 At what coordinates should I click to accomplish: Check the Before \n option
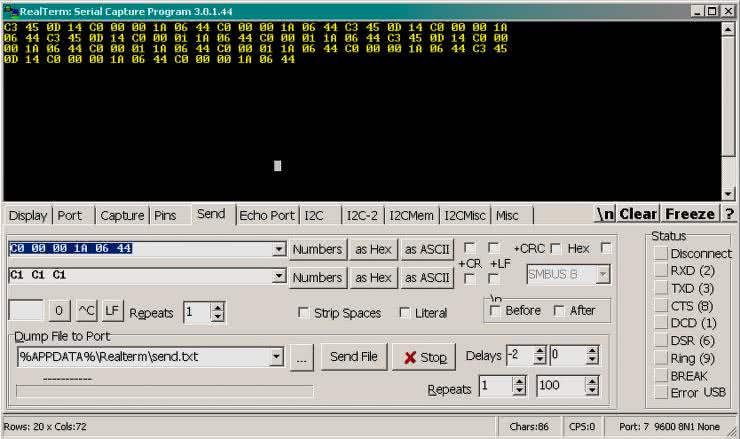(496, 311)
